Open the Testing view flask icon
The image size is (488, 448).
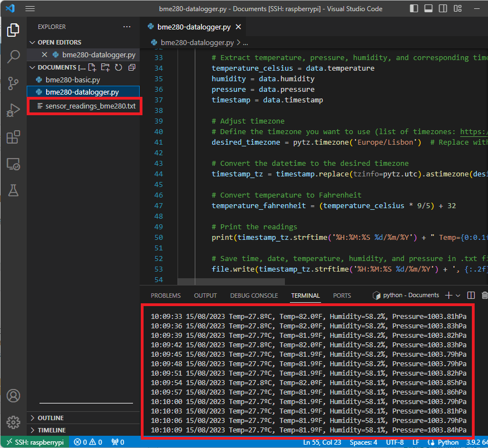coord(13,190)
